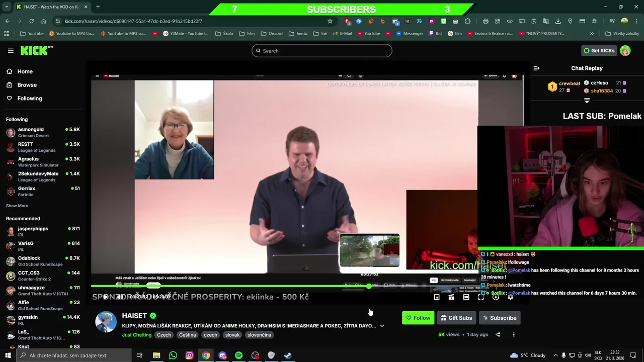644x362 pixels.
Task: Click the Gift Subs button
Action: click(x=456, y=318)
